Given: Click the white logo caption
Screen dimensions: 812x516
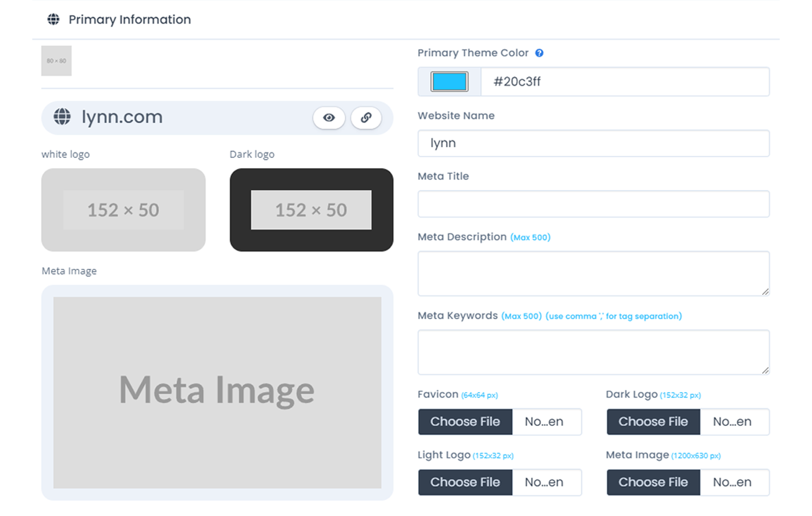Looking at the screenshot, I should [66, 154].
